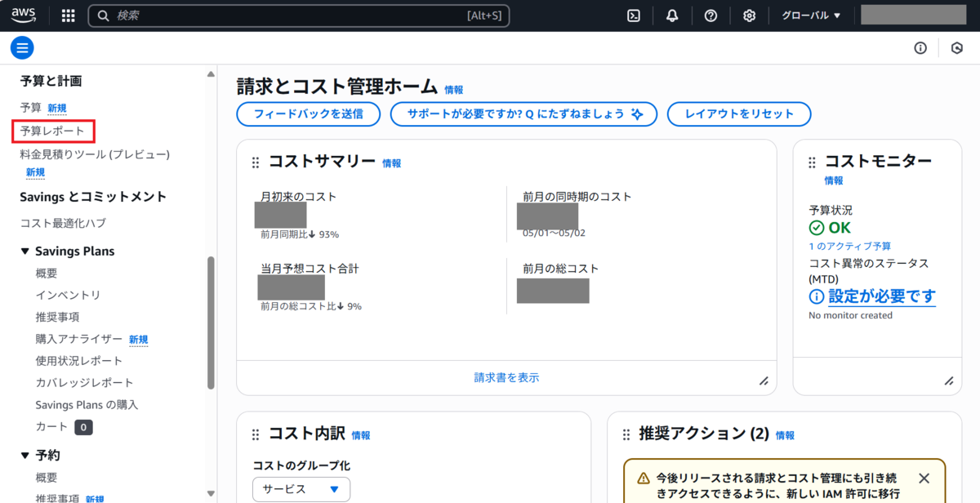
Task: Focus the 検索 search field
Action: click(x=298, y=16)
